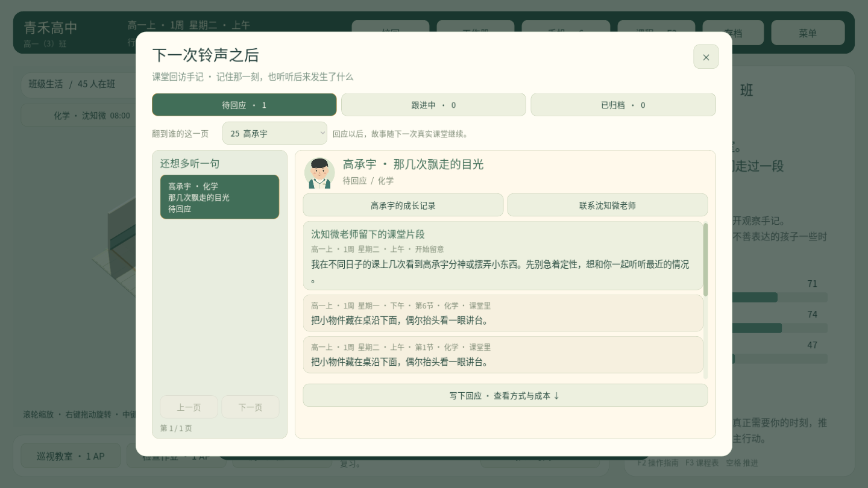Click the 下一页 page button
The height and width of the screenshot is (488, 868).
click(x=250, y=407)
